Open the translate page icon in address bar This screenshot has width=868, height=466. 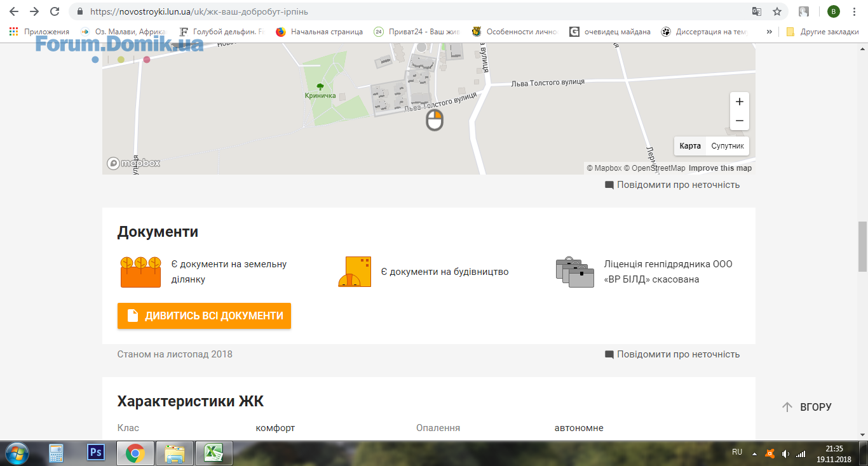(x=757, y=11)
